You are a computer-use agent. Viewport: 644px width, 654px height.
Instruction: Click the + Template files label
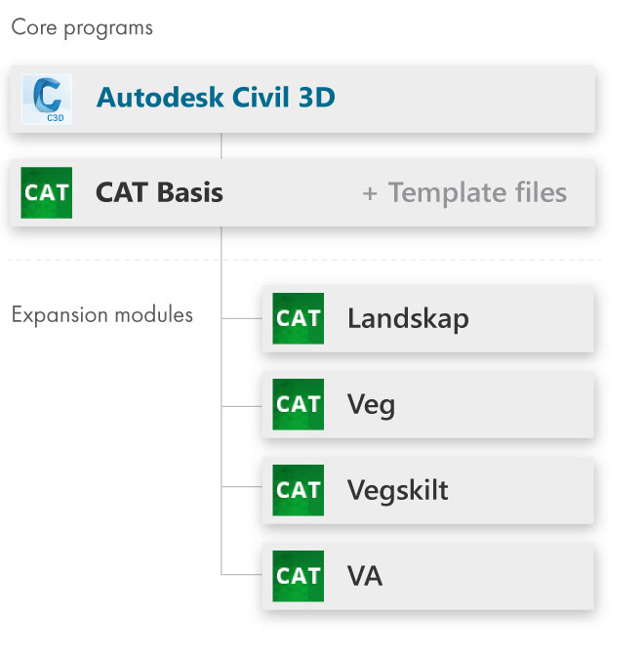coord(464,192)
